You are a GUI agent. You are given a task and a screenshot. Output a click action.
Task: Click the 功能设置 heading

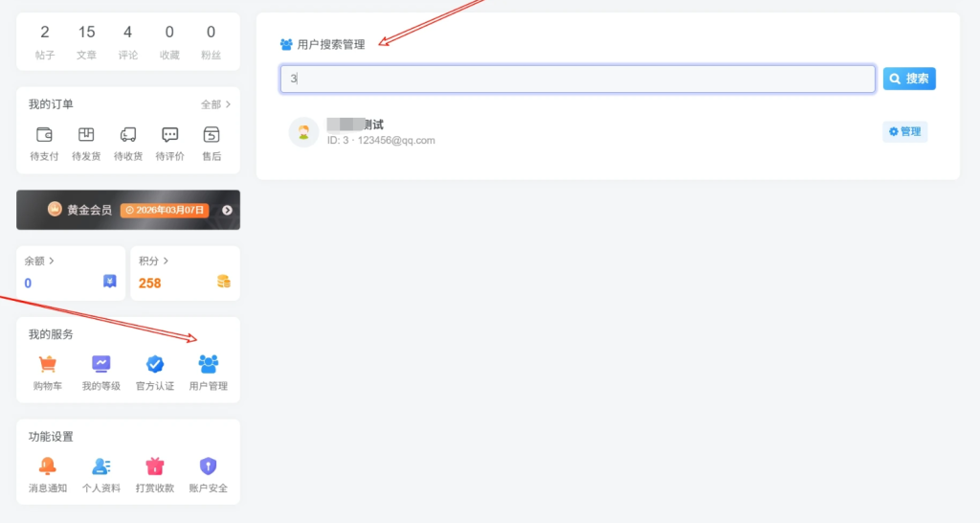(51, 437)
